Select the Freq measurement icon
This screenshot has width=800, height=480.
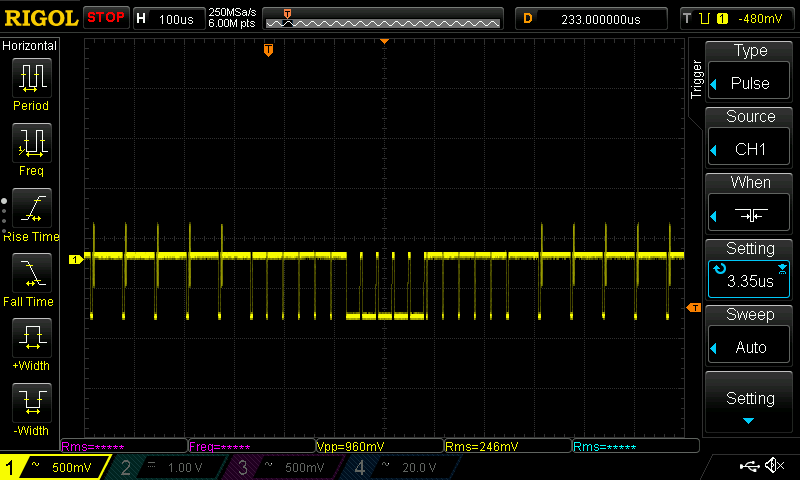click(x=31, y=147)
